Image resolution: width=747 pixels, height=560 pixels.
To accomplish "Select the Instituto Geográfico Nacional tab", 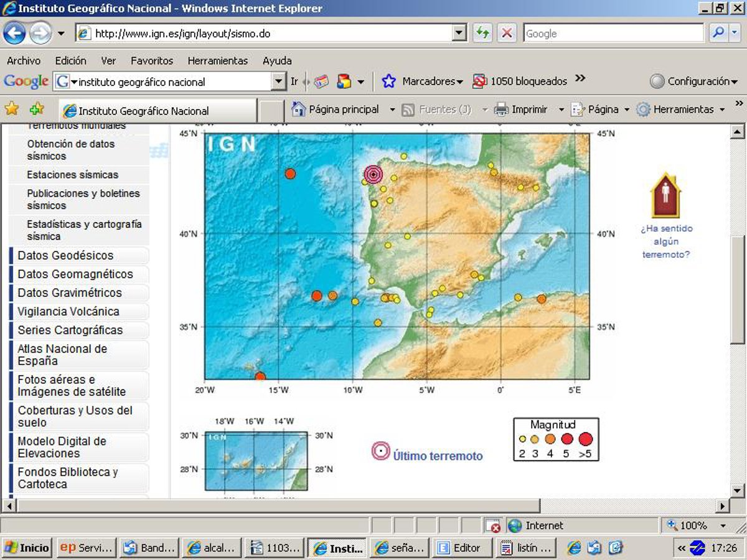I will tap(143, 111).
